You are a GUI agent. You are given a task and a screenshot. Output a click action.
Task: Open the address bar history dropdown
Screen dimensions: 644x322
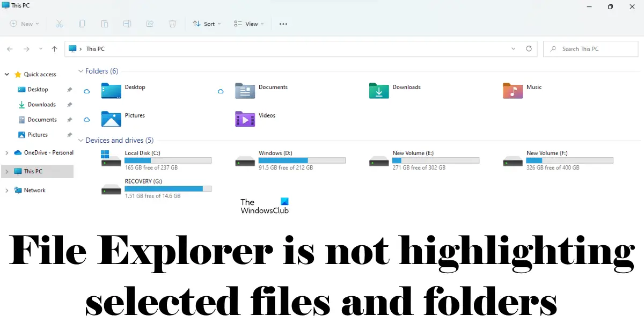(514, 48)
